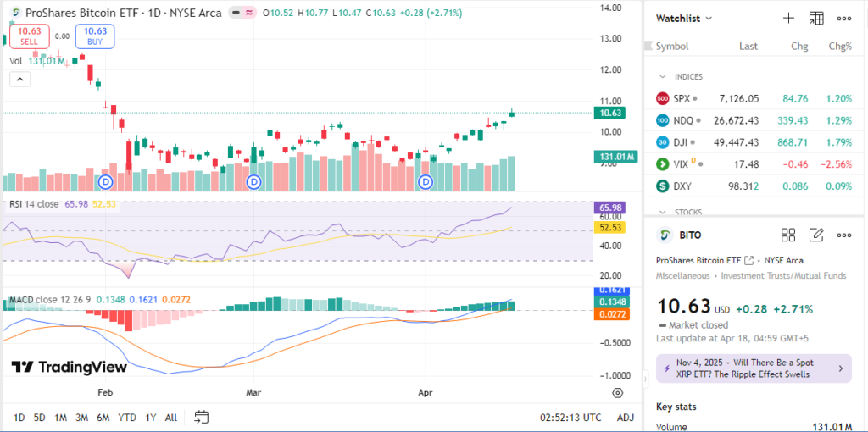
Task: Click the go-to-date calendar icon
Action: [201, 417]
